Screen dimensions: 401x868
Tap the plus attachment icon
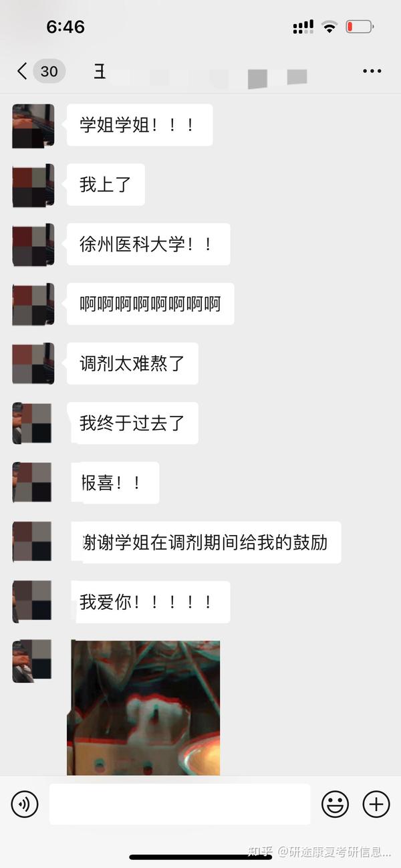coord(376,803)
